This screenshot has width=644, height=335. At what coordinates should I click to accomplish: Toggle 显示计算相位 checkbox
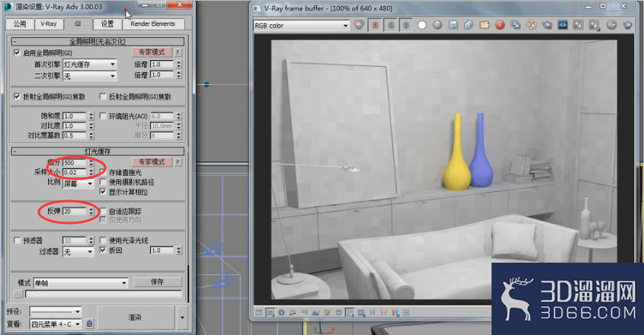[x=103, y=192]
